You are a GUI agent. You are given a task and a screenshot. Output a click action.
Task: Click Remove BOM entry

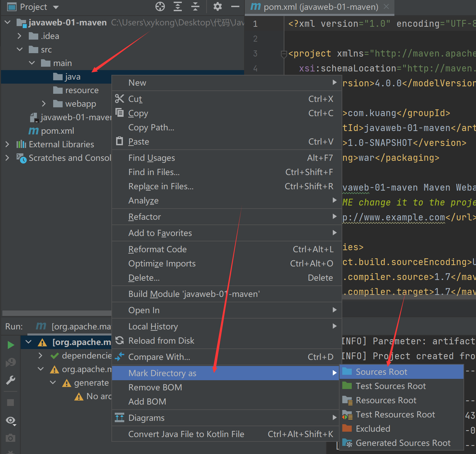[x=226, y=387]
